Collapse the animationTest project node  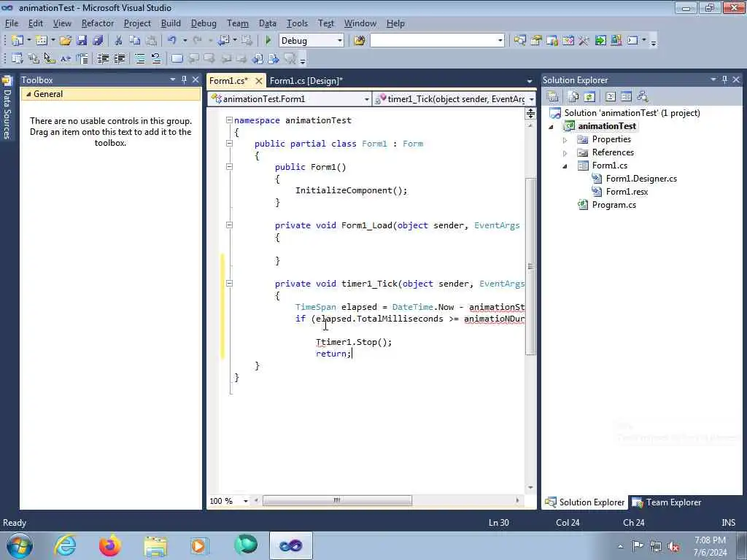pos(551,127)
